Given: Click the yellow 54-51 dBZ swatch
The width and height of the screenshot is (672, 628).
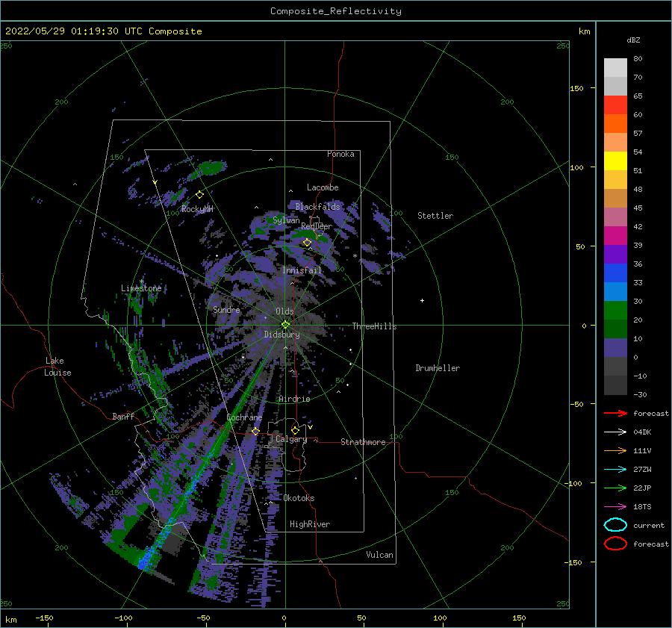Looking at the screenshot, I should (x=615, y=161).
